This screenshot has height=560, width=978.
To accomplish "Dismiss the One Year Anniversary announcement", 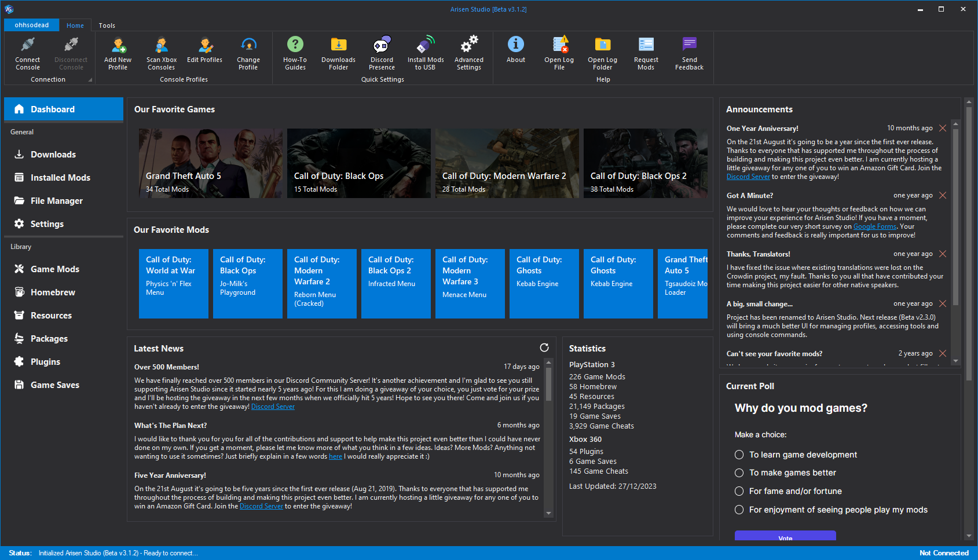I will point(943,129).
